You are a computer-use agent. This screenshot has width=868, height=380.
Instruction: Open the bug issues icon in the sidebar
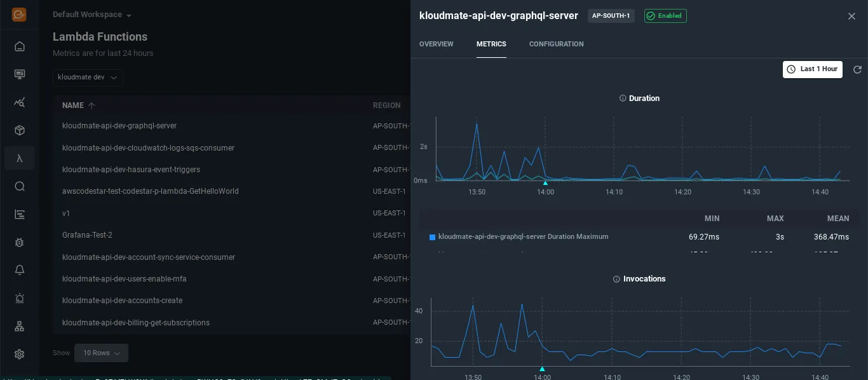pos(20,242)
